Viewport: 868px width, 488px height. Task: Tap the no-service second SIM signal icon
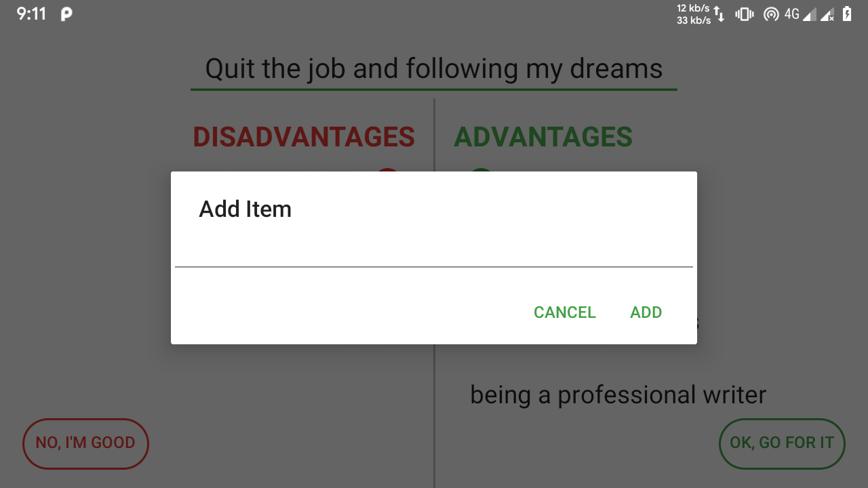coord(827,14)
